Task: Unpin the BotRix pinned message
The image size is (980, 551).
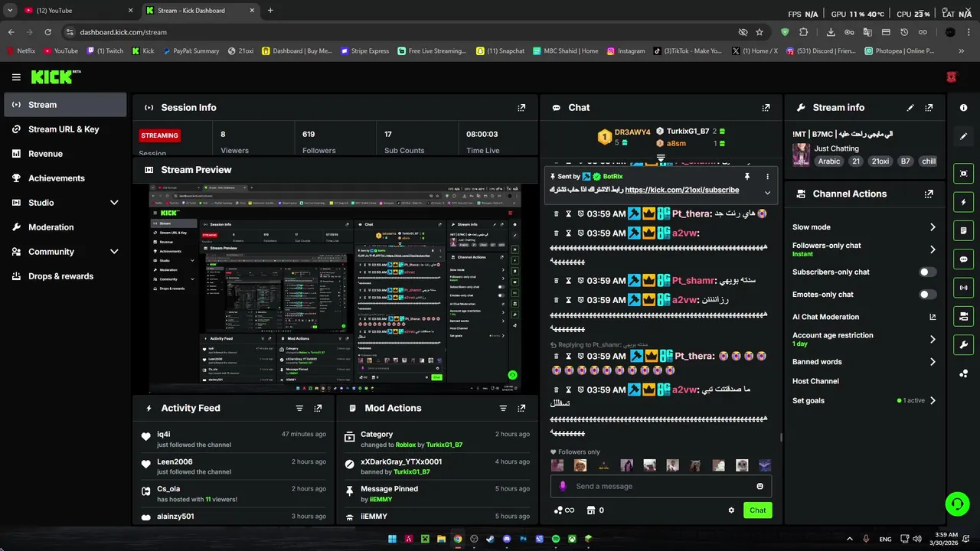Action: (x=746, y=176)
